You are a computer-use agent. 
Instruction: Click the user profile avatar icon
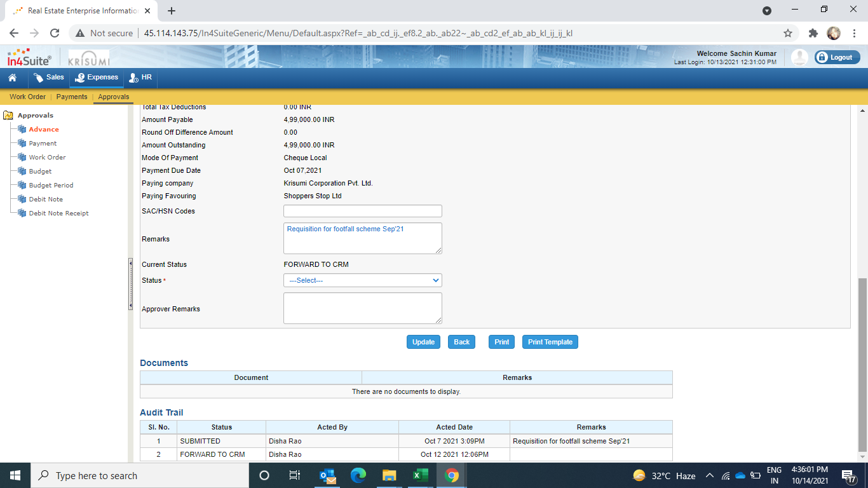(799, 57)
